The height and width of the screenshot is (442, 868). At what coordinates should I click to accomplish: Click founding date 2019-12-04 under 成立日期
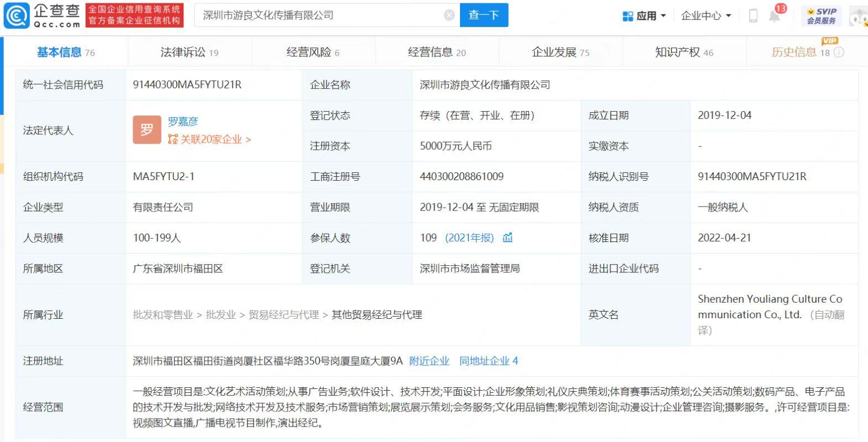click(724, 115)
